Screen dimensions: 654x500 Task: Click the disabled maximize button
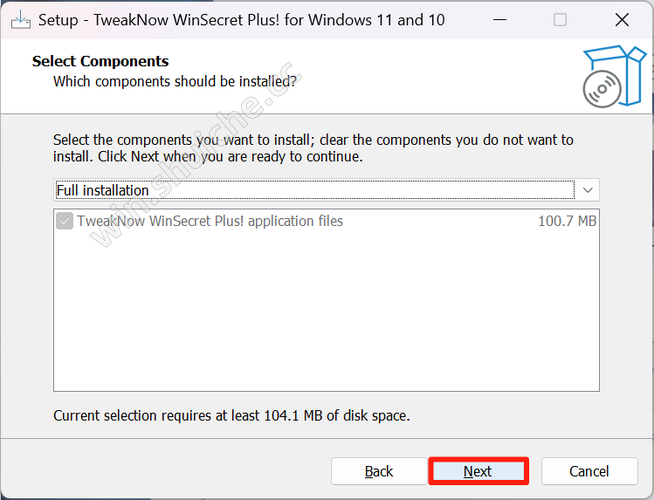(x=560, y=20)
